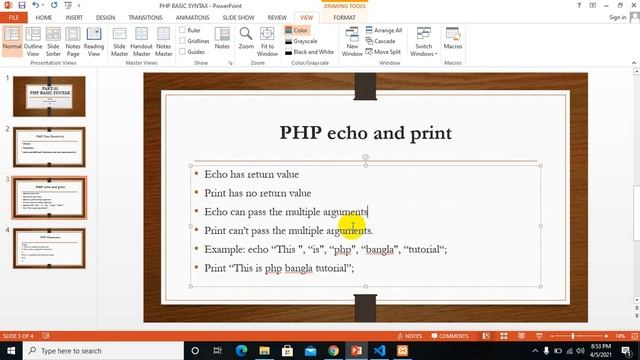
Task: Select slide 2 thumbnail
Action: (49, 147)
